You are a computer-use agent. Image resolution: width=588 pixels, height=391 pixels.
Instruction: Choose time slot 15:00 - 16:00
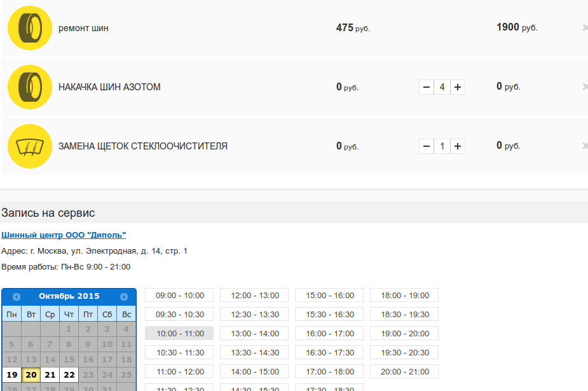pos(329,296)
